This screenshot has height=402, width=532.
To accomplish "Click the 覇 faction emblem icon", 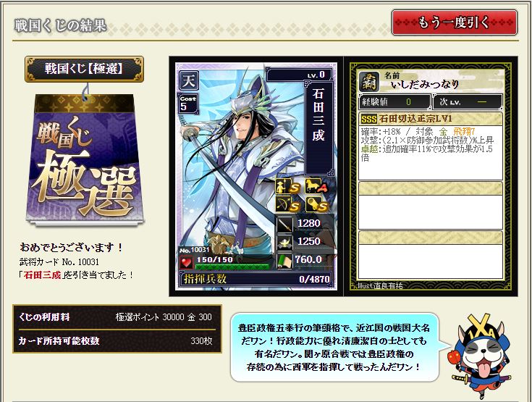I will 369,82.
